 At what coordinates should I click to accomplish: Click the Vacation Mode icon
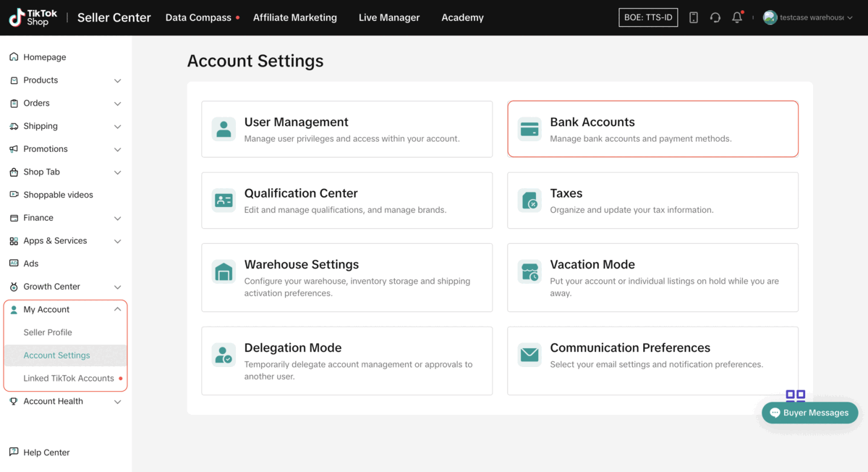529,272
